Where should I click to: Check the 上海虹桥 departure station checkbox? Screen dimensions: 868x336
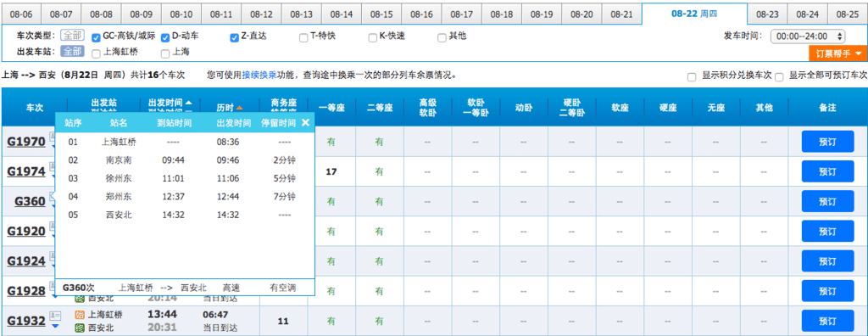[x=97, y=53]
